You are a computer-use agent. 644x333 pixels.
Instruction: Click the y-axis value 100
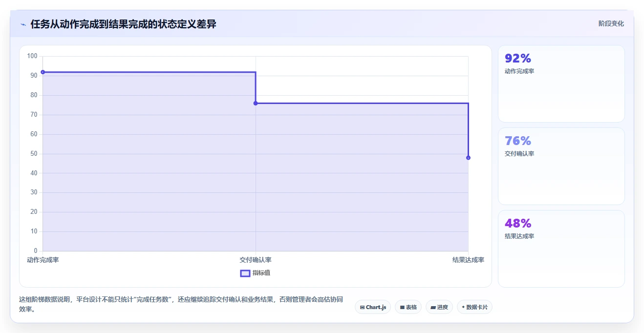[32, 56]
